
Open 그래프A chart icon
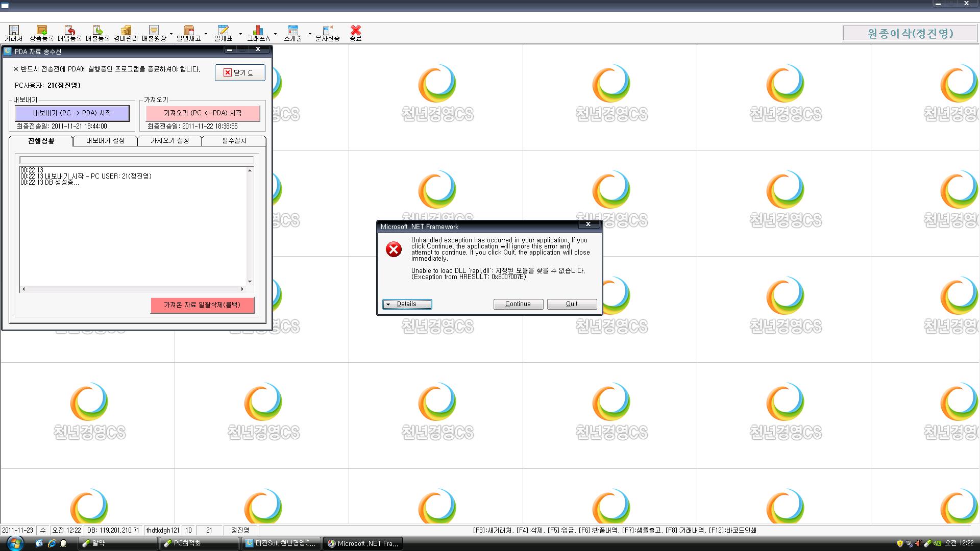[258, 33]
